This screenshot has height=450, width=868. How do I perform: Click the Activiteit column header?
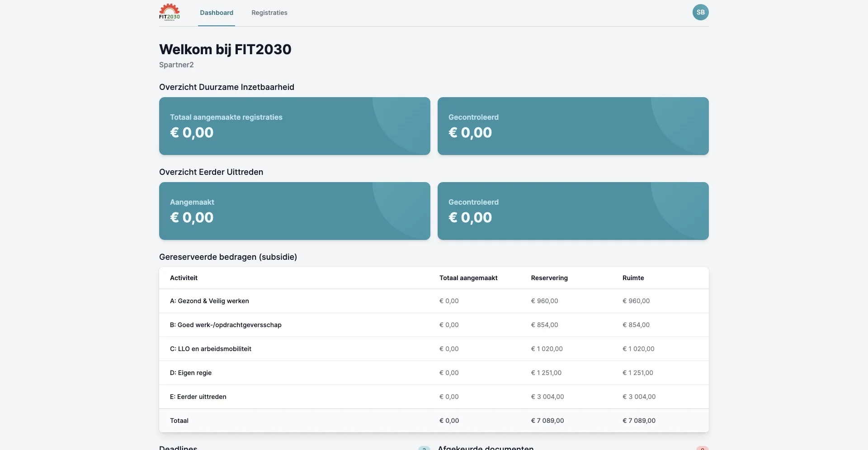(184, 278)
